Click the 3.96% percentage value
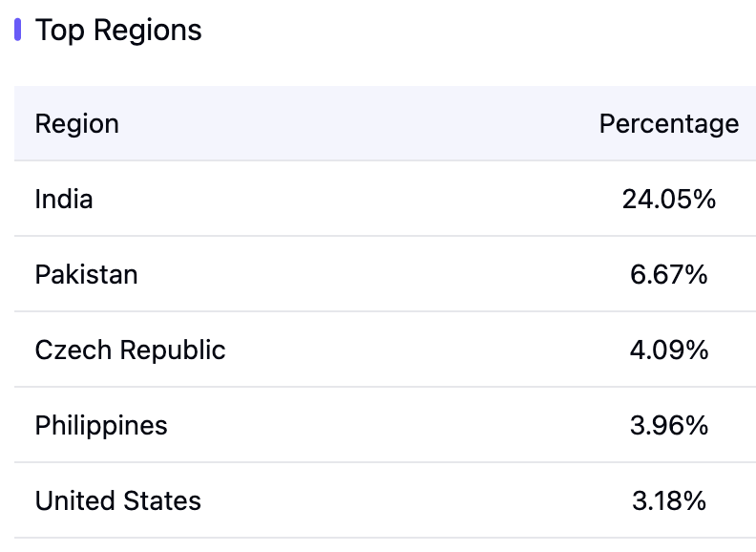Image resolution: width=756 pixels, height=552 pixels. click(x=668, y=426)
